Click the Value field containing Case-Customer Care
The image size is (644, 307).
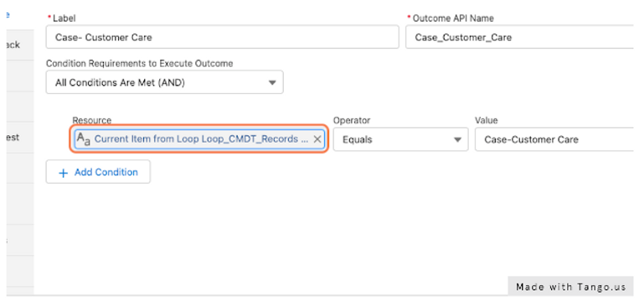(554, 139)
